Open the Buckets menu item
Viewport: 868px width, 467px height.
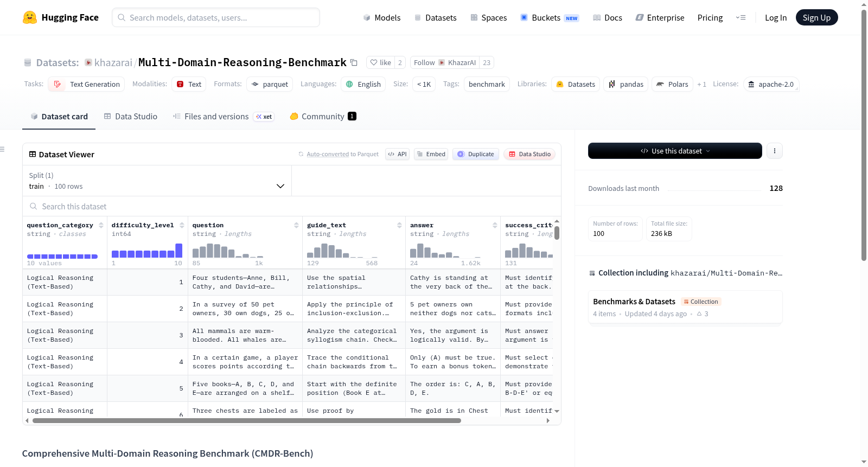[x=550, y=17]
